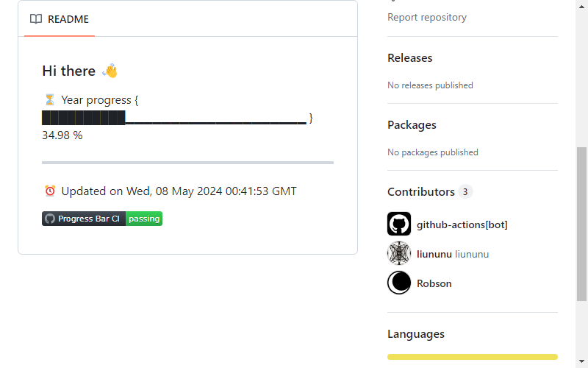Image resolution: width=588 pixels, height=368 pixels.
Task: Click the README book icon
Action: [x=36, y=19]
